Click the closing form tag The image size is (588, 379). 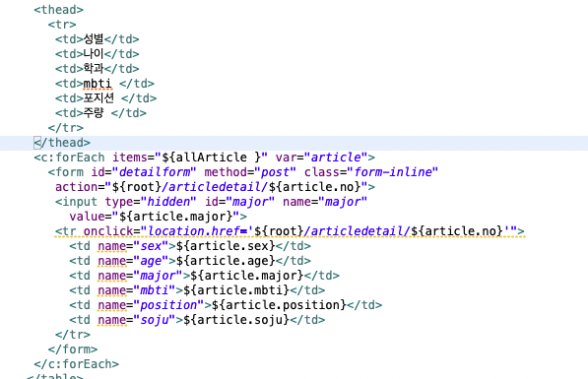pos(73,349)
